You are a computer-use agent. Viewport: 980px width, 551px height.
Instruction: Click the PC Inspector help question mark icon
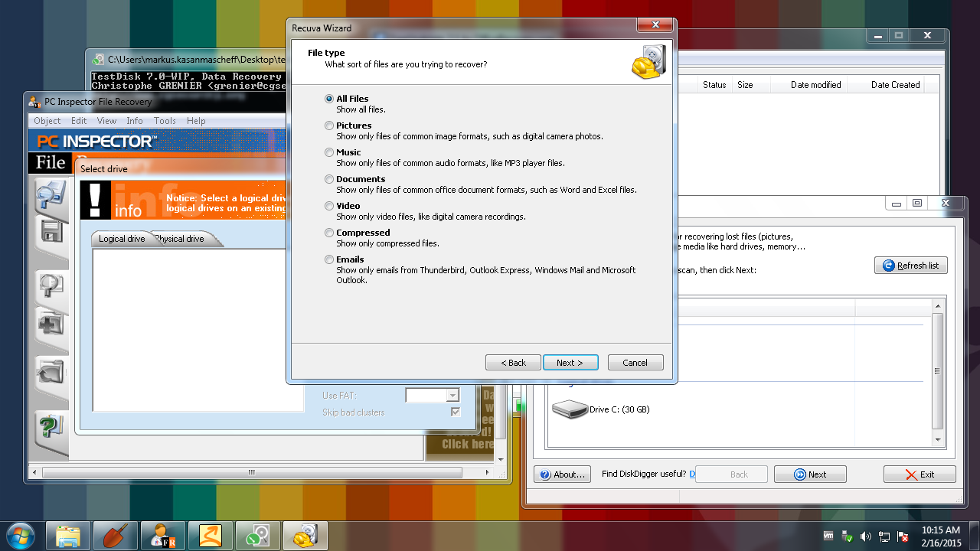click(x=51, y=427)
